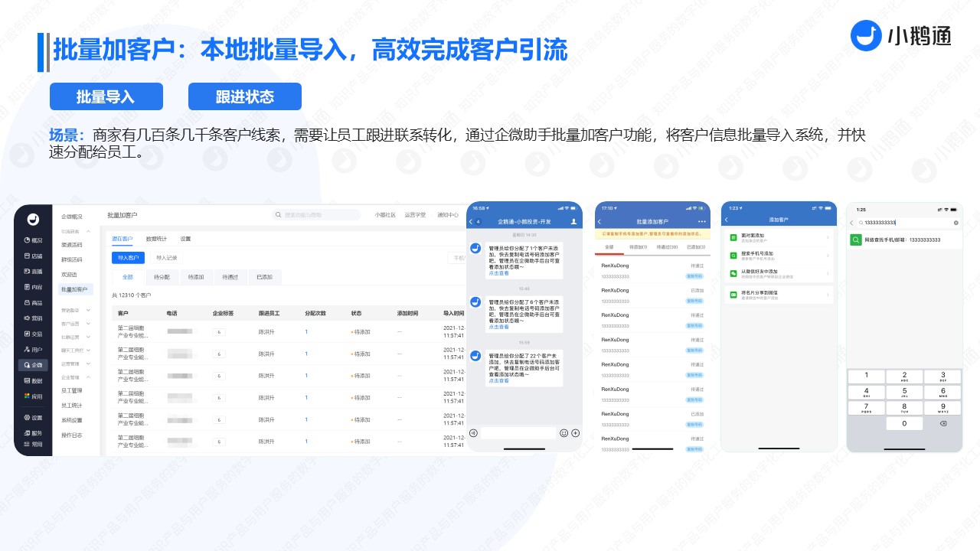Click the 批量导入 button on the slide
Viewport: 980px width, 551px height.
coord(106,96)
